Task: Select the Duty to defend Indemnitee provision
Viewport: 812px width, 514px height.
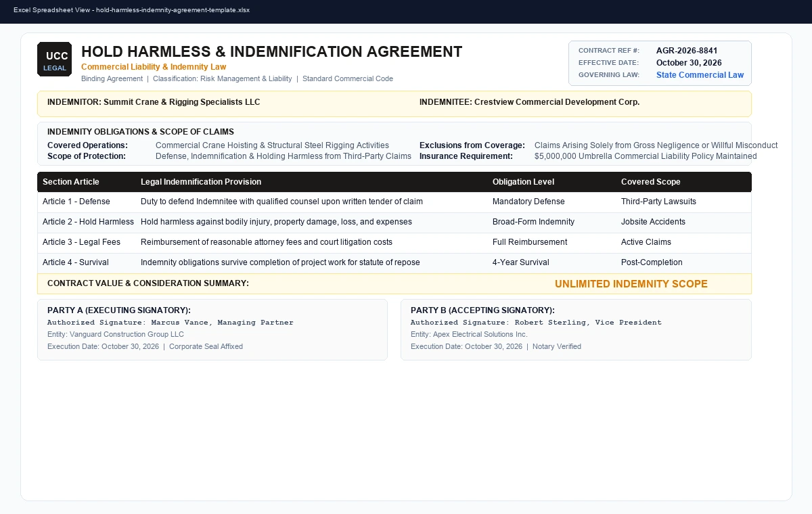Action: (x=281, y=202)
